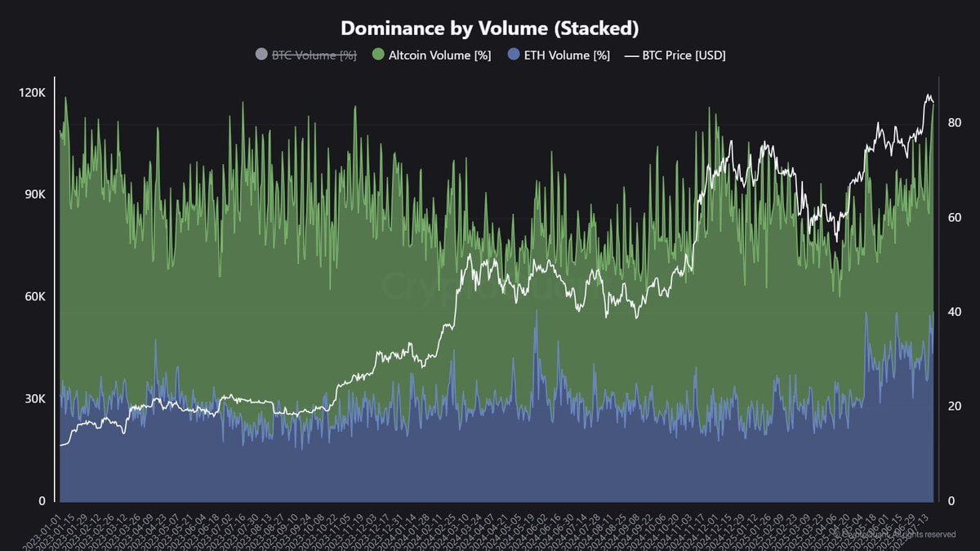
Task: Click the grey BTC Volume legend circle
Action: click(x=261, y=55)
